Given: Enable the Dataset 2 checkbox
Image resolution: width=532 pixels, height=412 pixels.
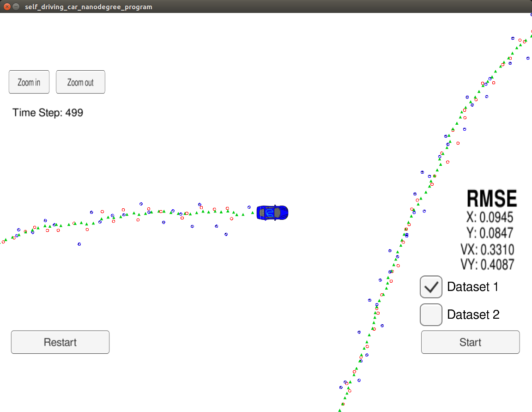Looking at the screenshot, I should pos(431,315).
